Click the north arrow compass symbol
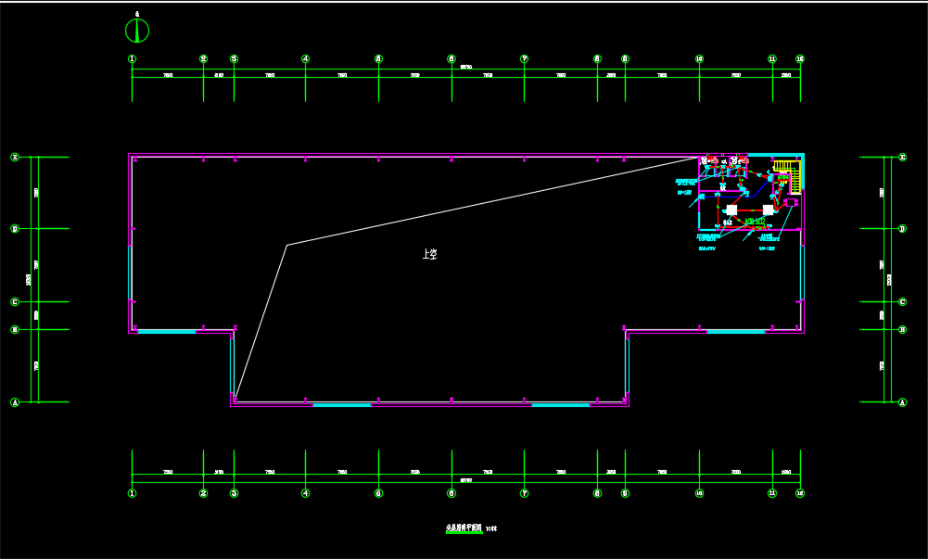 click(x=137, y=31)
